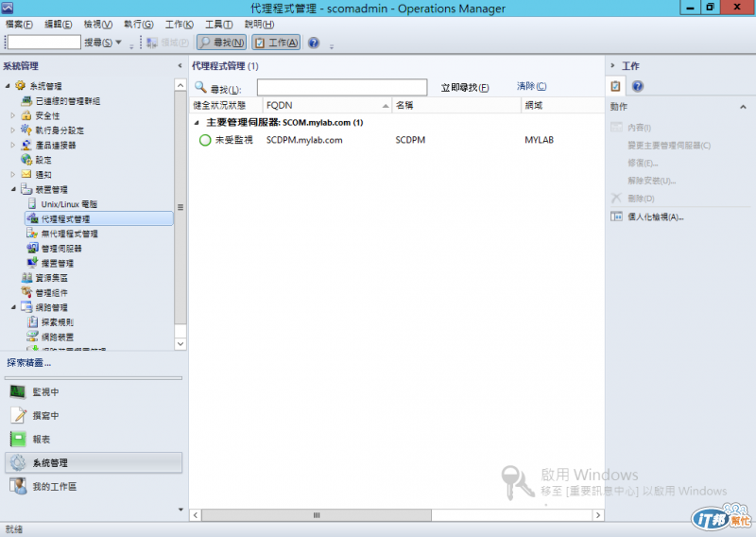Click the 未受監視 health status circle
The width and height of the screenshot is (756, 537).
click(205, 141)
